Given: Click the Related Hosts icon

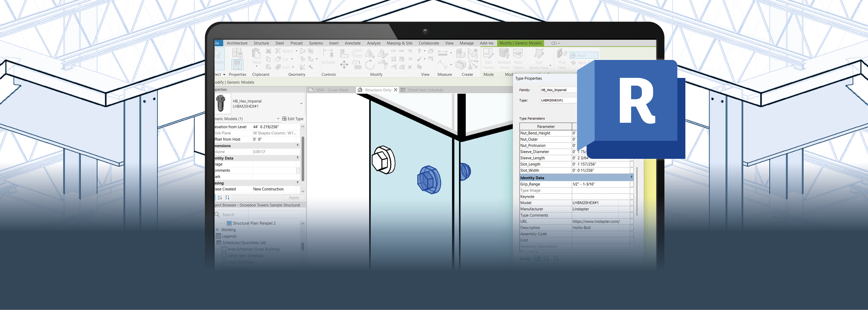Looking at the screenshot, I should tap(504, 53).
